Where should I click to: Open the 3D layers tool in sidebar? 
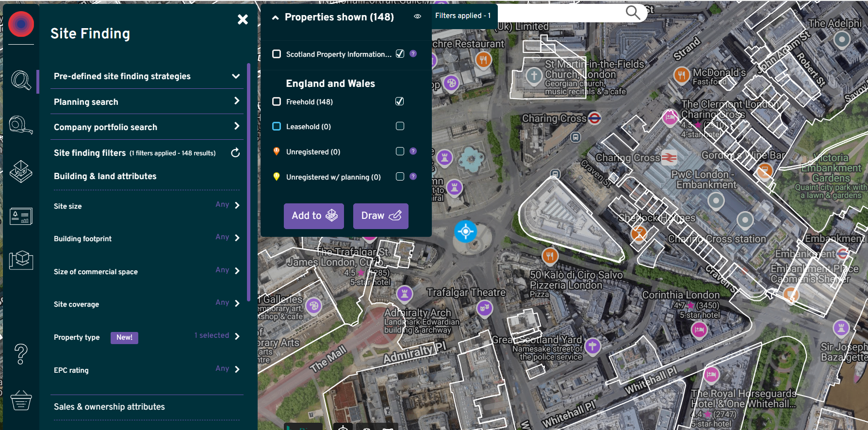pyautogui.click(x=21, y=171)
